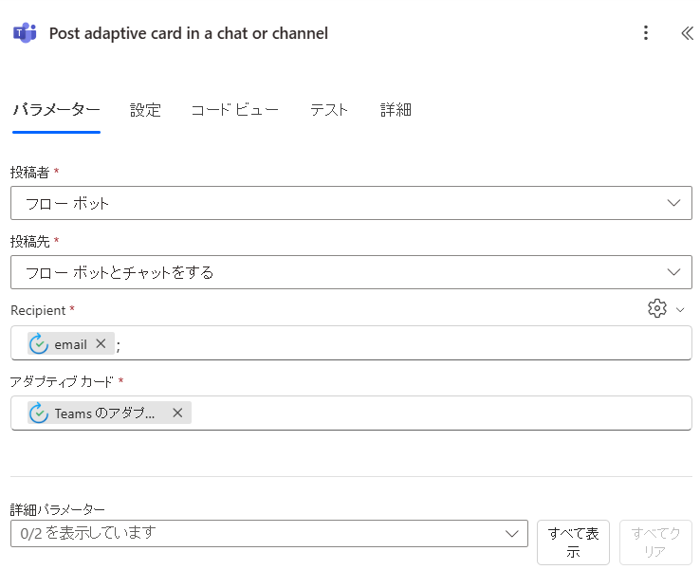This screenshot has width=700, height=588.
Task: Collapse the panel with double chevron icon
Action: [687, 32]
